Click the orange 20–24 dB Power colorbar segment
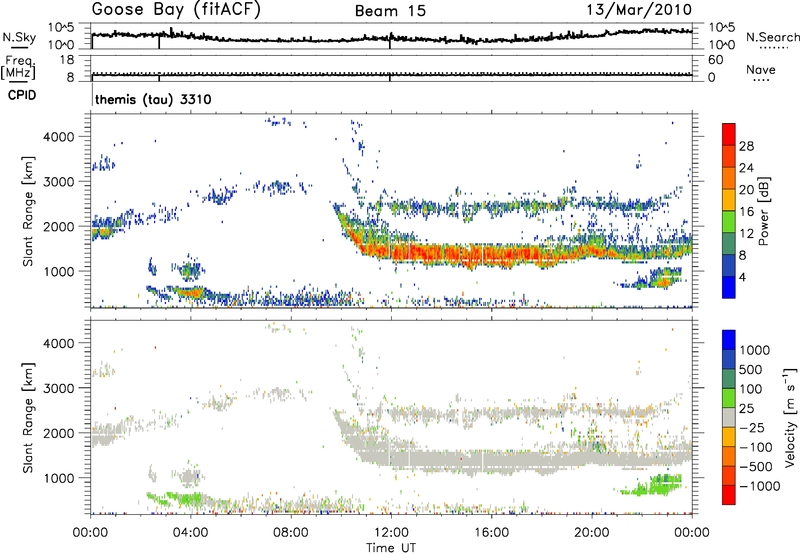 pyautogui.click(x=729, y=178)
